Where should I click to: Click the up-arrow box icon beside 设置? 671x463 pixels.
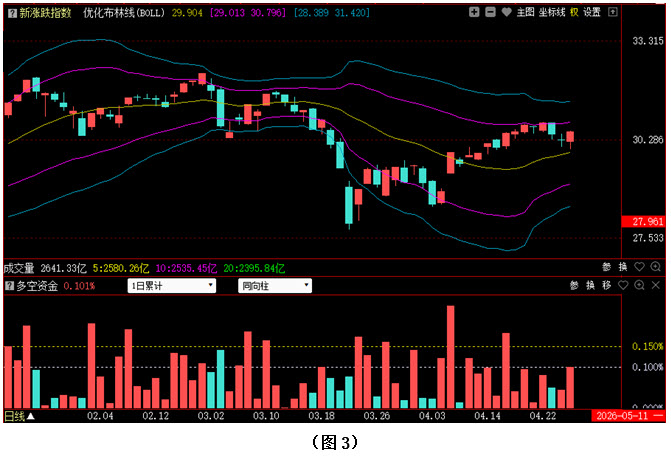612,12
